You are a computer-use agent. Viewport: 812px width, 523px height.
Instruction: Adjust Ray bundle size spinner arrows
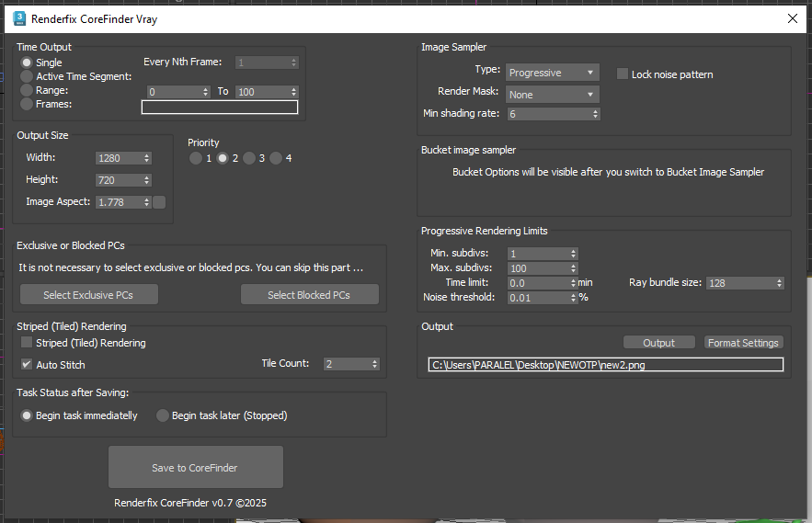pyautogui.click(x=779, y=283)
